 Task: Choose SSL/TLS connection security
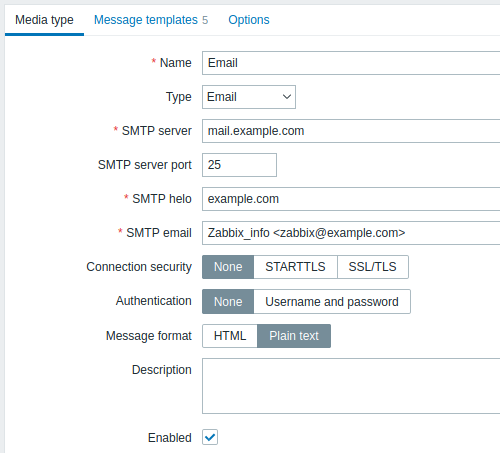point(373,267)
